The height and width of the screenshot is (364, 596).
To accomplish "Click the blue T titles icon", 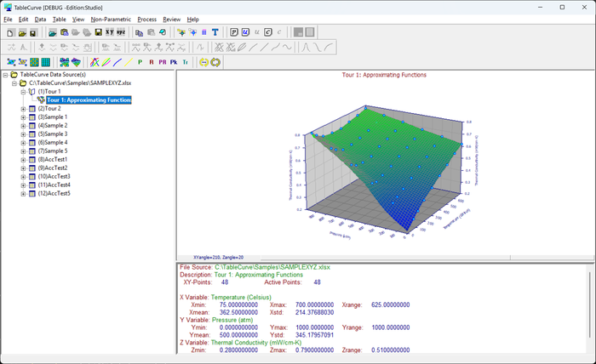I will [x=215, y=32].
